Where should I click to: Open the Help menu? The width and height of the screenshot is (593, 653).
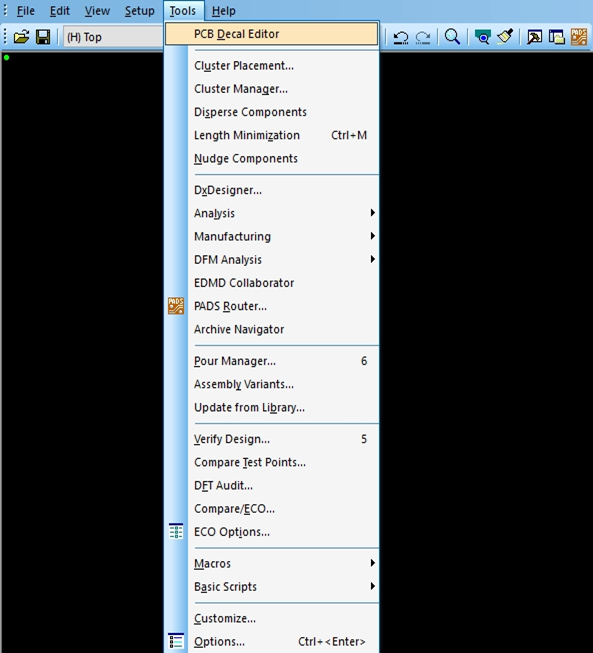[224, 10]
